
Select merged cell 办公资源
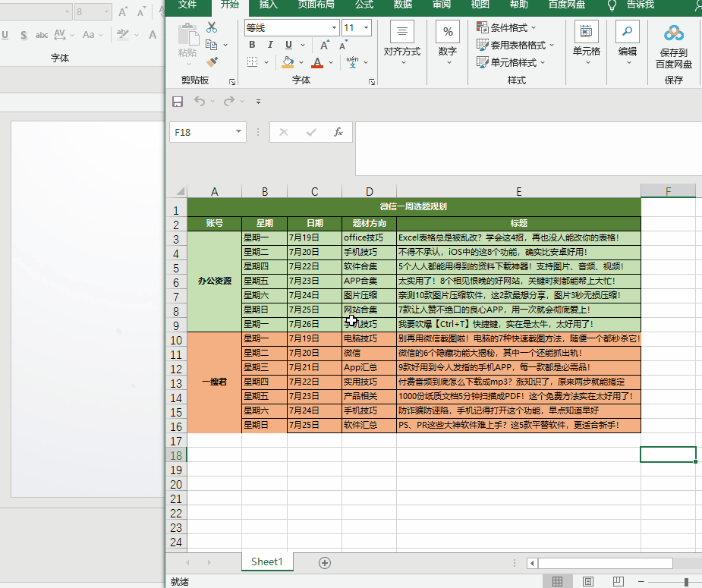pyautogui.click(x=215, y=281)
